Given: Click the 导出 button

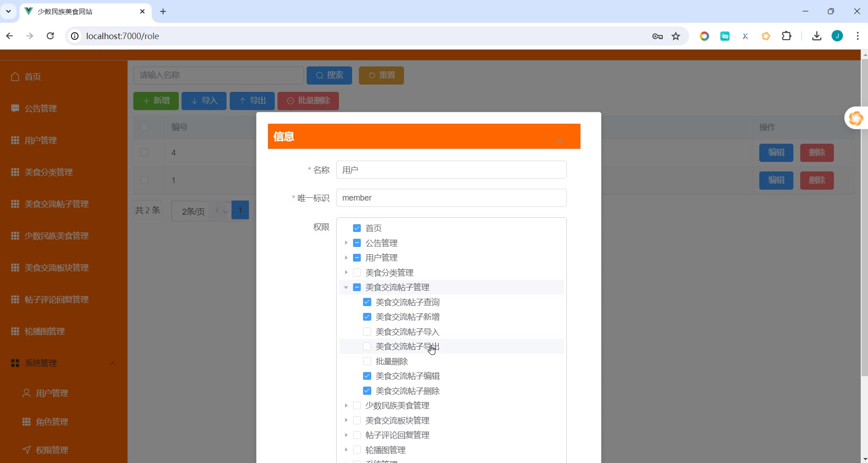Looking at the screenshot, I should (252, 101).
